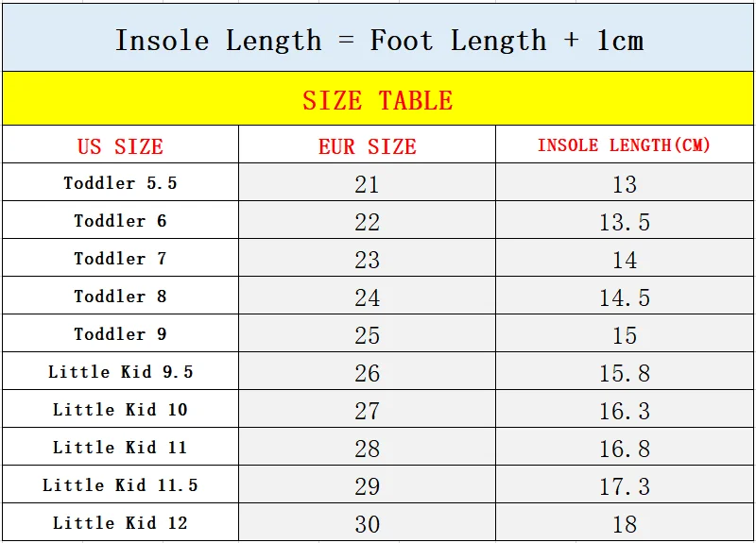Click insole length 18 cell
This screenshot has width=756, height=543.
624,524
